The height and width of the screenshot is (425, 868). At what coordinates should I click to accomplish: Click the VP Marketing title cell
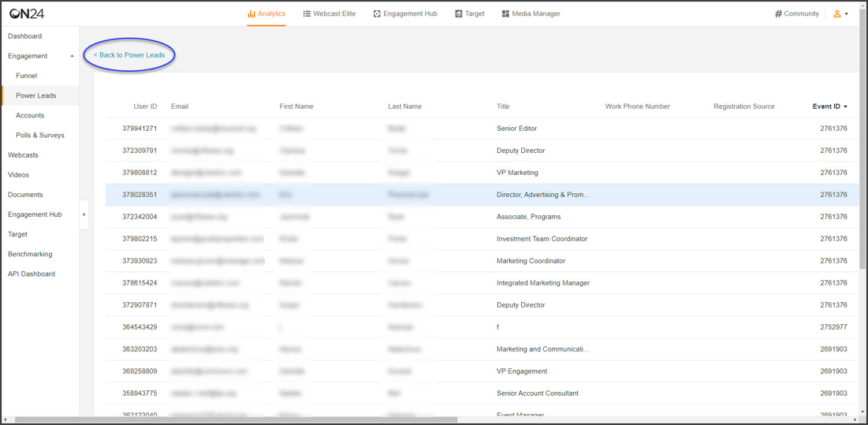point(518,173)
